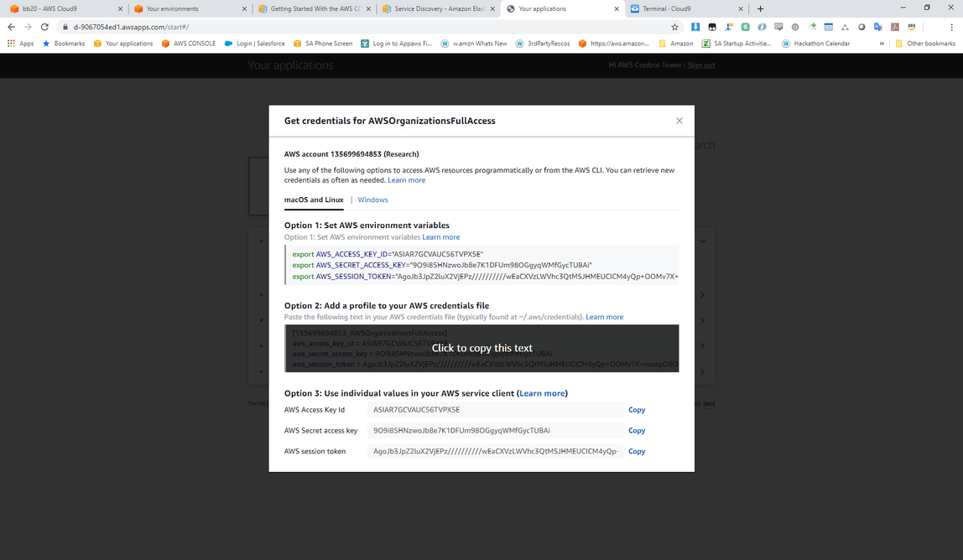The image size is (963, 560).
Task: Click the Option 2 credentials profile block to copy
Action: coord(481,348)
